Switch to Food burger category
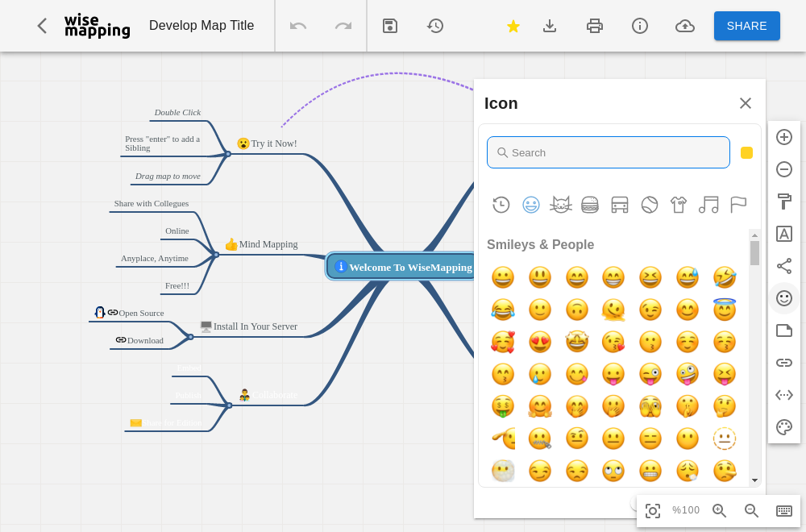The image size is (806, 532). tap(590, 205)
